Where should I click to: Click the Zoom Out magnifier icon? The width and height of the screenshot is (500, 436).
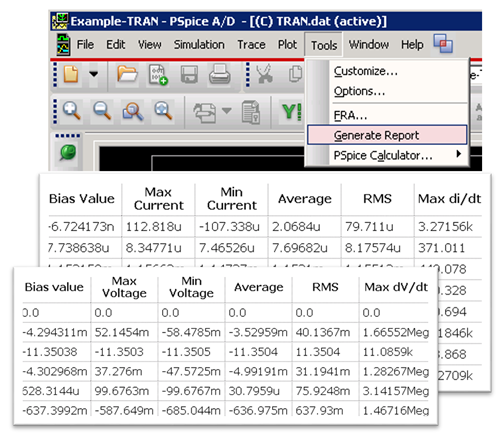pos(102,111)
